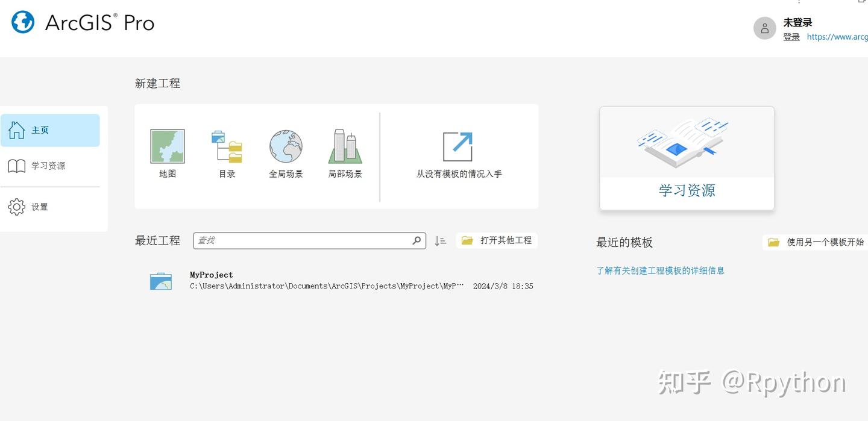Select the 目录 catalog template icon
The height and width of the screenshot is (421, 868).
227,146
